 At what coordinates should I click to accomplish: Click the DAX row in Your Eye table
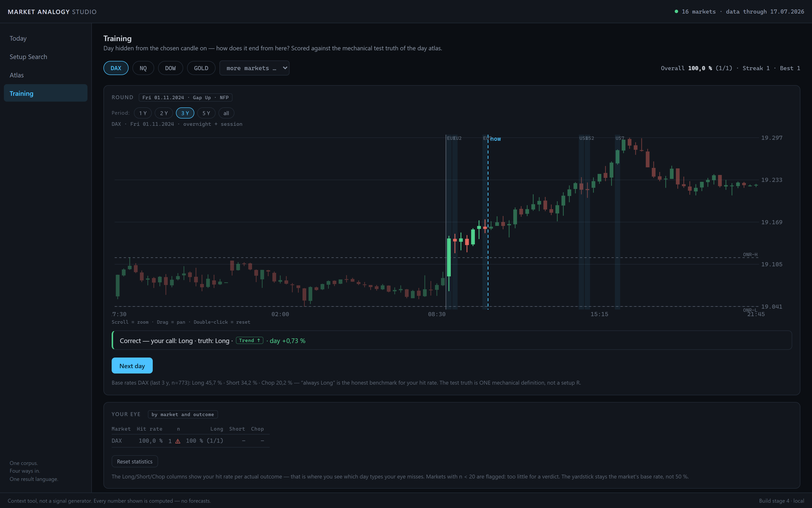pos(191,441)
